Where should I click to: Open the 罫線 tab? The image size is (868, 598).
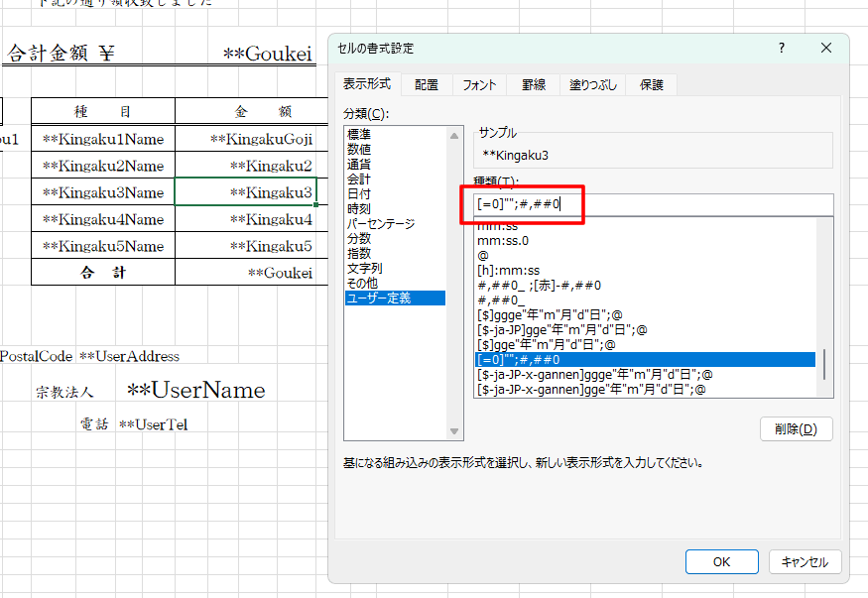[533, 84]
